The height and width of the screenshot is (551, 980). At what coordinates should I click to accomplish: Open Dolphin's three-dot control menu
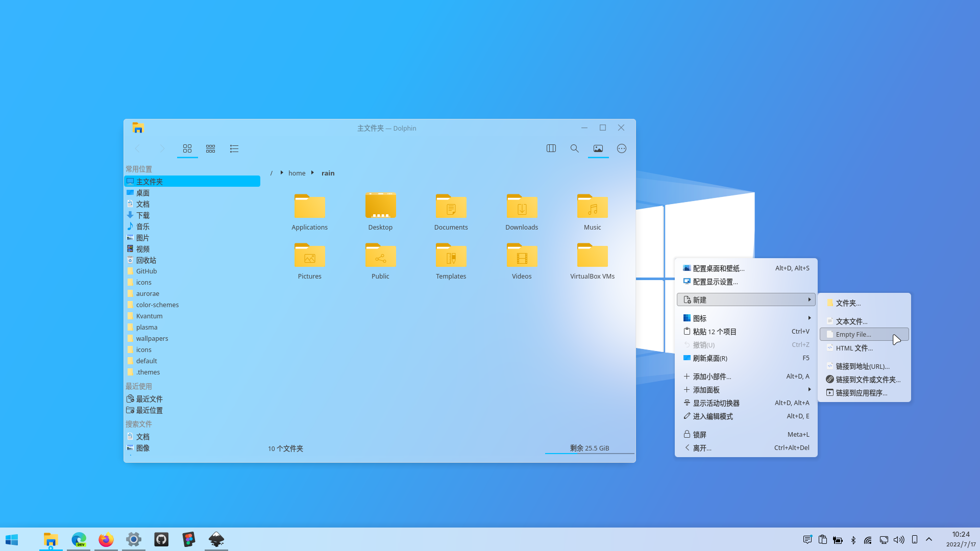pos(621,148)
